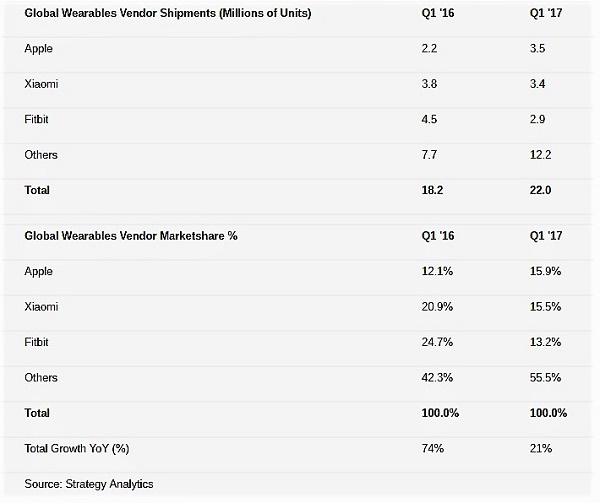
Task: Select Apple marketshare value 12.1%
Action: tap(437, 271)
